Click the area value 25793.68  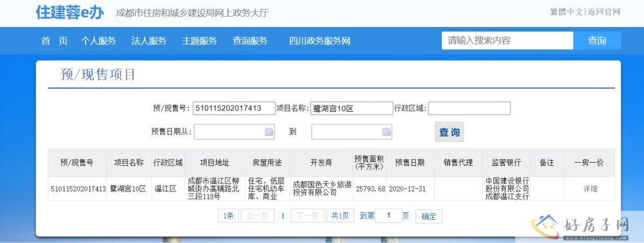click(x=369, y=189)
